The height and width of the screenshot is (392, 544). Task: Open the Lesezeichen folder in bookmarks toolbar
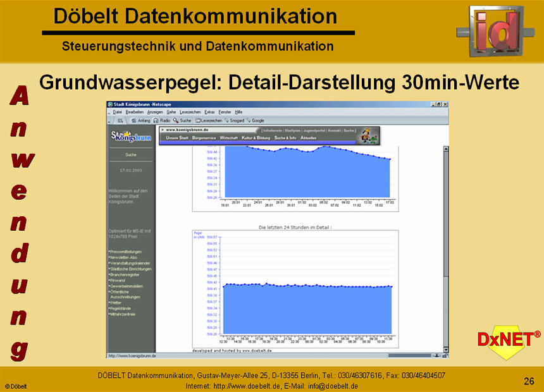(x=209, y=120)
